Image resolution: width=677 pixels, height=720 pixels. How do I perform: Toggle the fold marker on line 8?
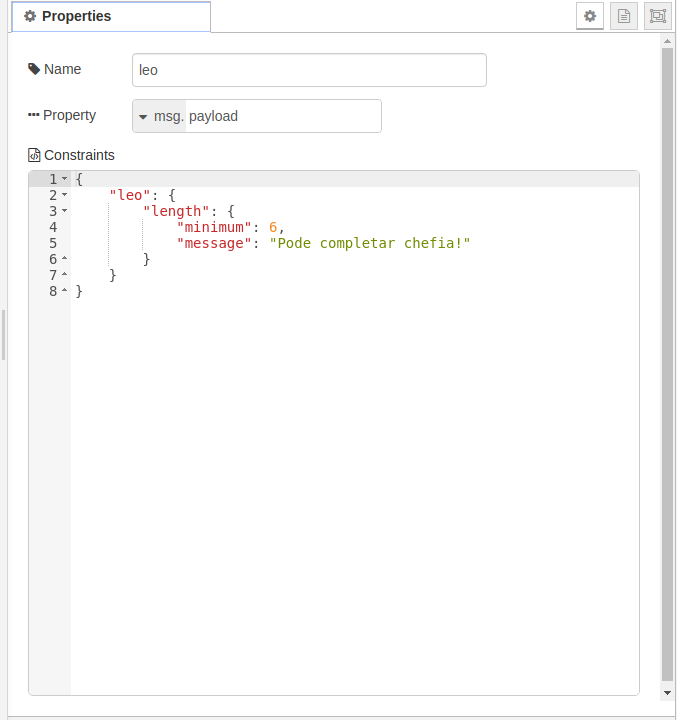pyautogui.click(x=64, y=291)
